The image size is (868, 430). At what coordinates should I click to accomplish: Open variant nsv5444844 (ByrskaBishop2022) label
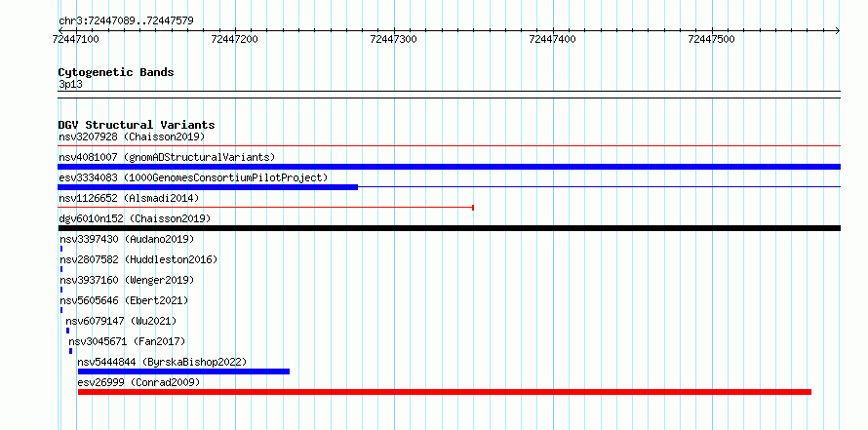(x=162, y=362)
